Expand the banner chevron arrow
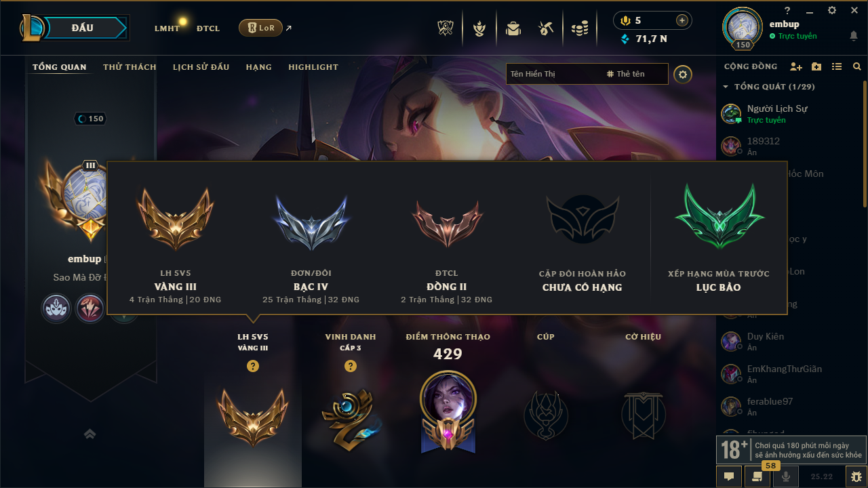 pos(90,434)
